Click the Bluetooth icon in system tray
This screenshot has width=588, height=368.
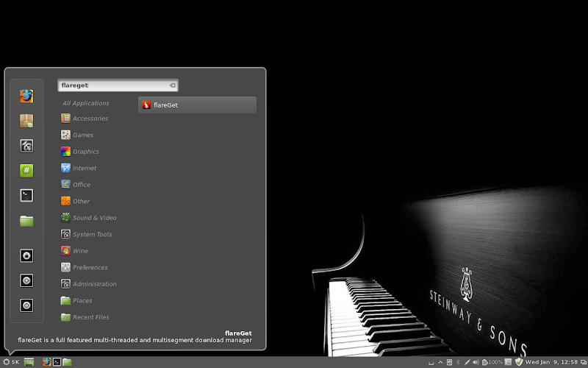(458, 362)
